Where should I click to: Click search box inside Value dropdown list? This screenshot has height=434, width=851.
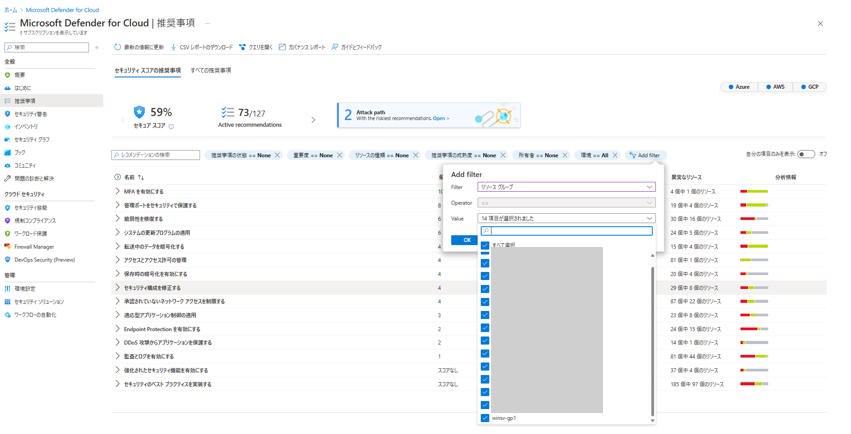click(567, 231)
